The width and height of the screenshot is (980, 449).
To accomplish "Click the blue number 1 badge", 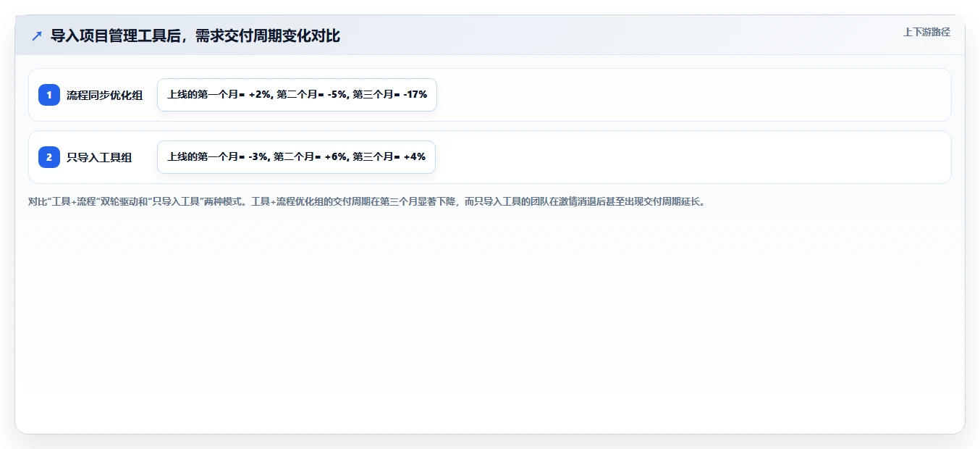I will click(x=49, y=95).
